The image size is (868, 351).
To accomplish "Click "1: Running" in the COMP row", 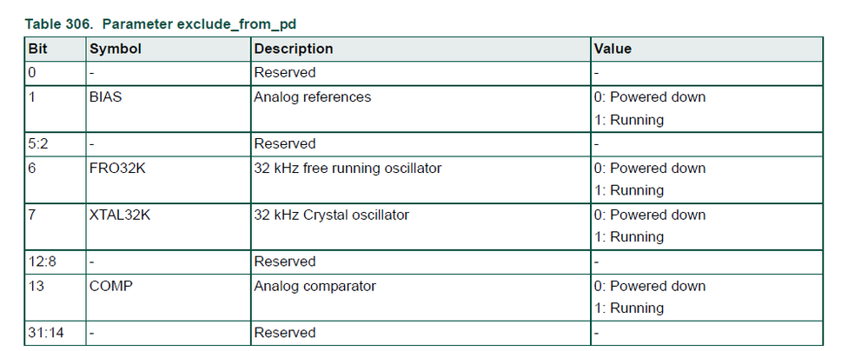I will click(630, 308).
